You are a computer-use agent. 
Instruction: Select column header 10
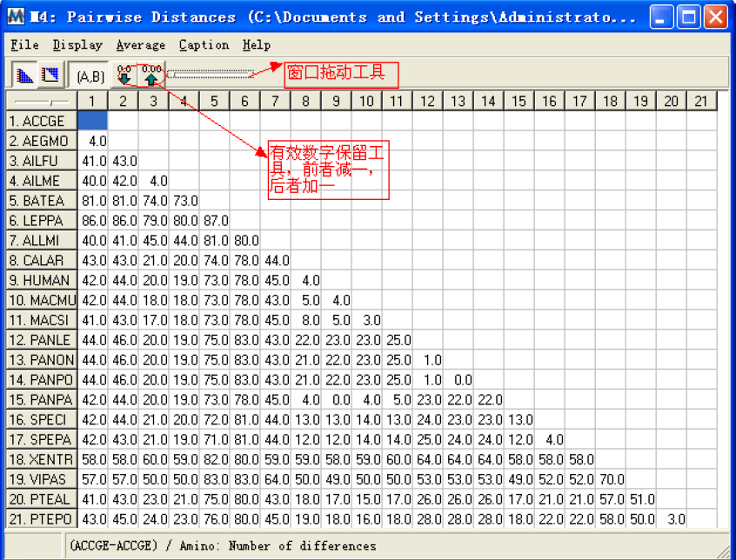366,102
